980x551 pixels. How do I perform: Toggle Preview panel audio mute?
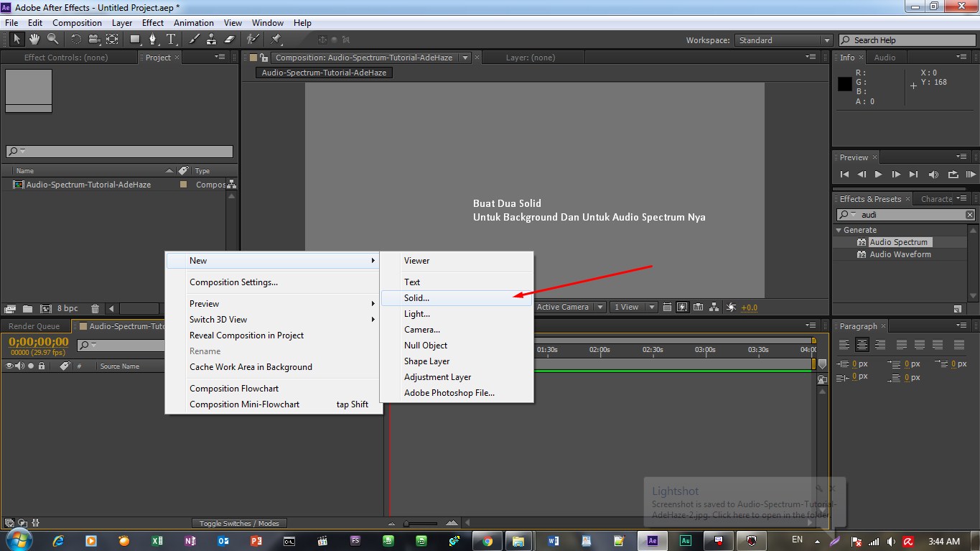pyautogui.click(x=933, y=174)
